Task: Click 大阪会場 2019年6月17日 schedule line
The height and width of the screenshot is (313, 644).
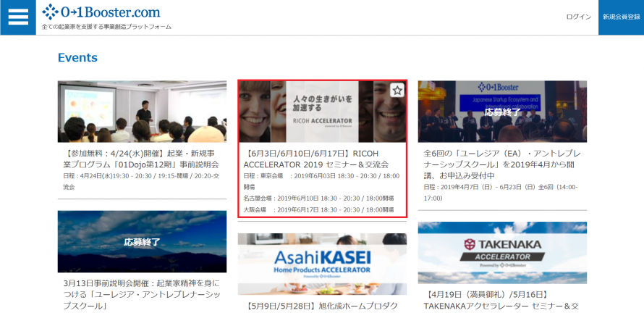Action: pyautogui.click(x=318, y=209)
